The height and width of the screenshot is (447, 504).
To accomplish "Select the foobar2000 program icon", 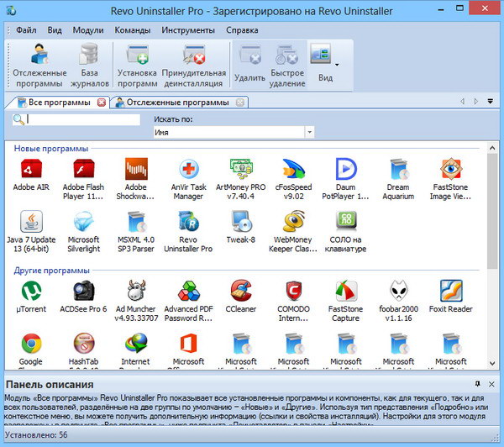I will tap(398, 297).
